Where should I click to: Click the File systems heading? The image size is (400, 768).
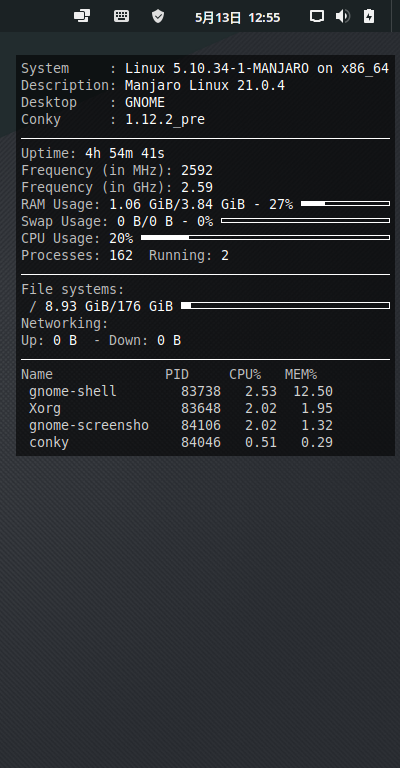coord(73,289)
